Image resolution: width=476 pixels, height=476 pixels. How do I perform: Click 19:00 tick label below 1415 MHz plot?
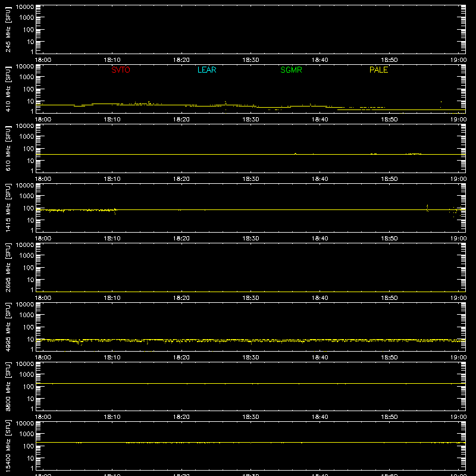(x=458, y=239)
